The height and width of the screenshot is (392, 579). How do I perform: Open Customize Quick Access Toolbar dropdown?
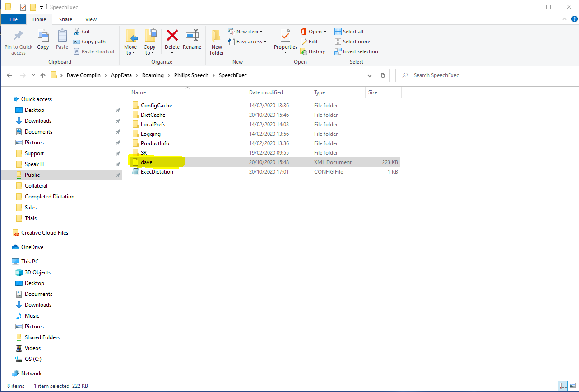[41, 7]
